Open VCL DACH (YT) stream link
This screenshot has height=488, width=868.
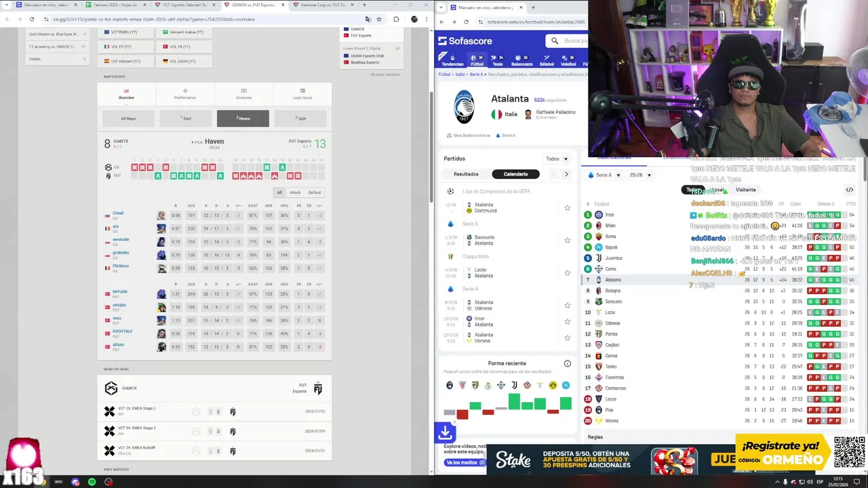pyautogui.click(x=183, y=61)
